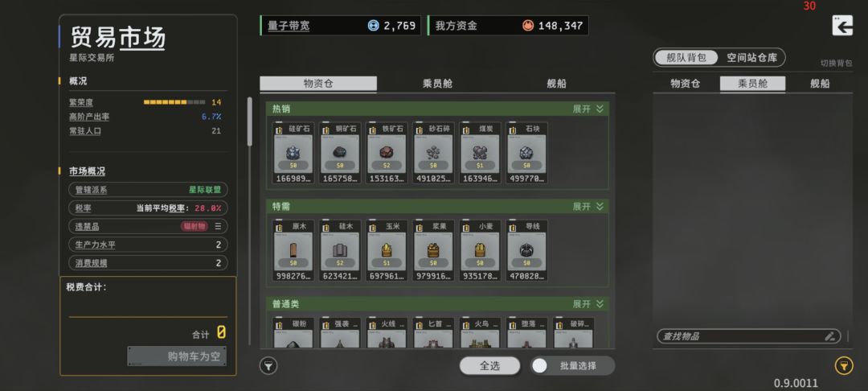
Task: Select the 浆果 item card
Action: (433, 250)
